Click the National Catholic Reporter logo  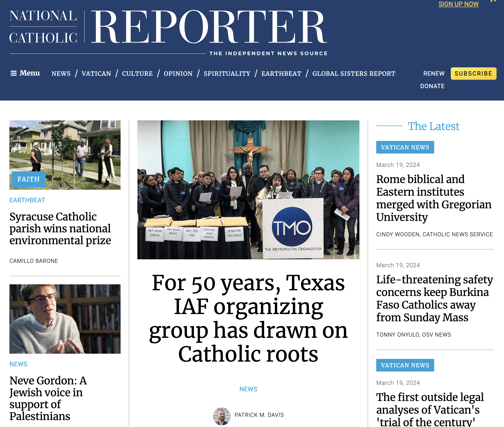pyautogui.click(x=168, y=32)
